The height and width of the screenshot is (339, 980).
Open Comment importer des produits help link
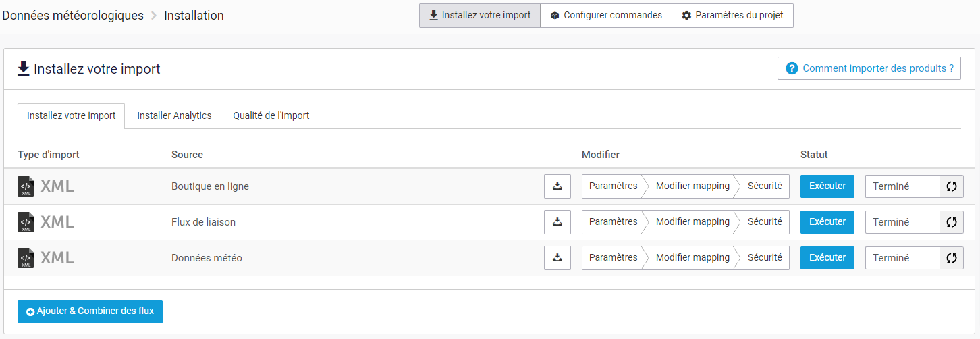(869, 68)
